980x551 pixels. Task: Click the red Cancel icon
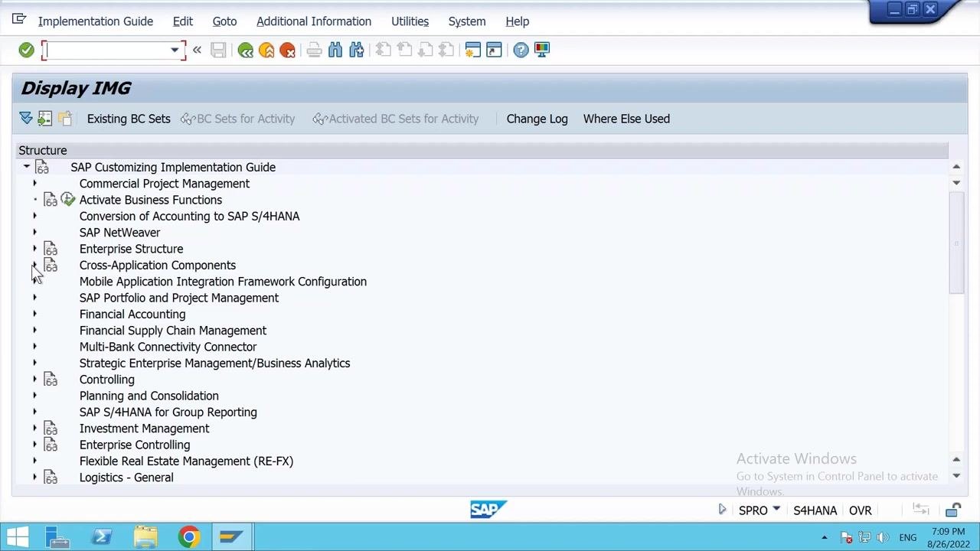point(288,50)
